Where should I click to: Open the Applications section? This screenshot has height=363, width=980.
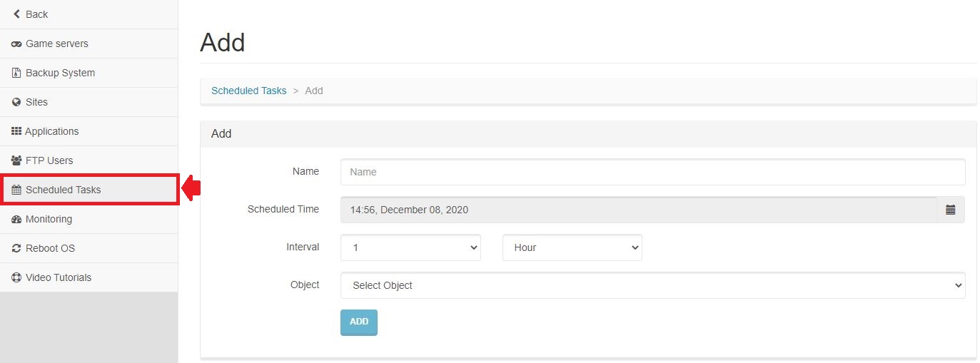[x=89, y=131]
